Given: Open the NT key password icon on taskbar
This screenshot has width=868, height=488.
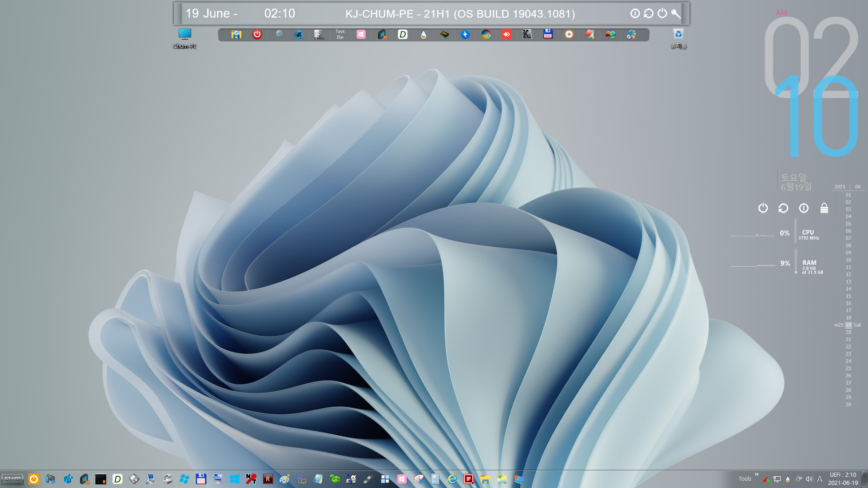Looking at the screenshot, I should coord(251,479).
